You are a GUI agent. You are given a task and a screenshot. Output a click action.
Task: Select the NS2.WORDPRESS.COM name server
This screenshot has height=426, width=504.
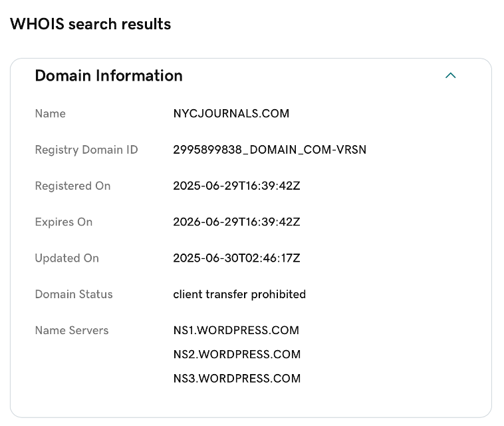click(x=236, y=354)
